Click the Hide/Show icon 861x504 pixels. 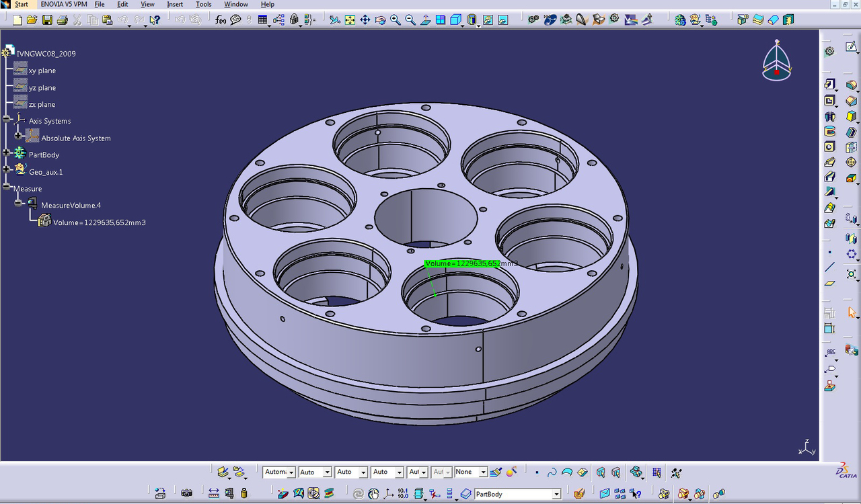click(488, 20)
